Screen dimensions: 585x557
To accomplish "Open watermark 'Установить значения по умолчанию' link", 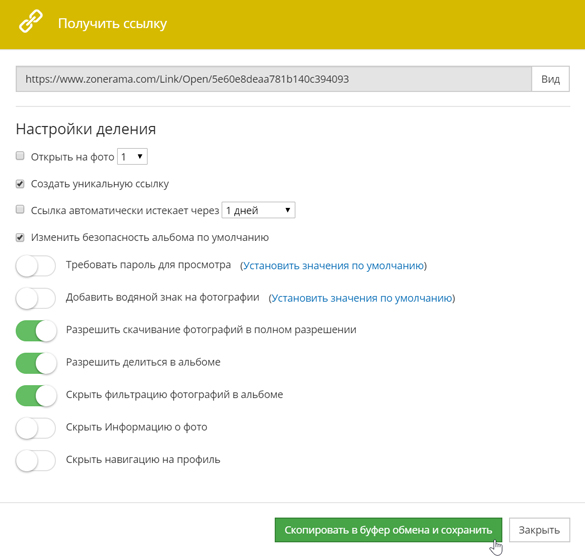I will point(362,298).
